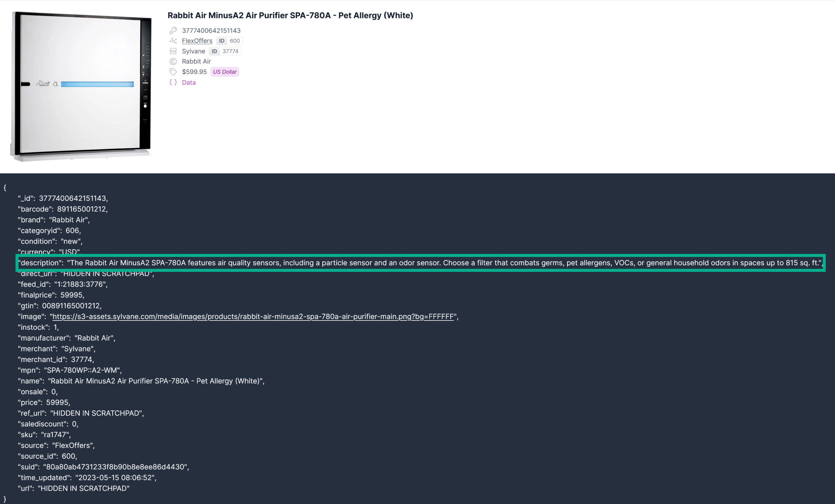Screen dimensions: 835x504
Task: Click the FlexOffers ID 600 badge
Action: (x=229, y=41)
